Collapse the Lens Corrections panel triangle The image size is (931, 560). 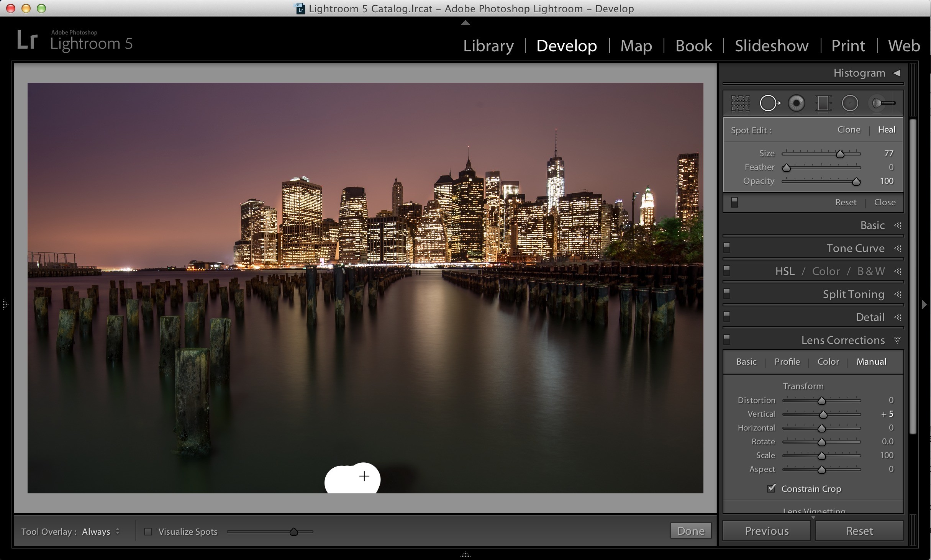point(897,340)
